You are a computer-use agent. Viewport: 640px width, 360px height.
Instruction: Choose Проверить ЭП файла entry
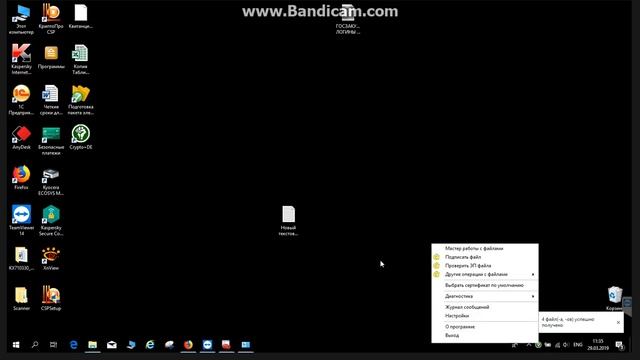coord(485,266)
